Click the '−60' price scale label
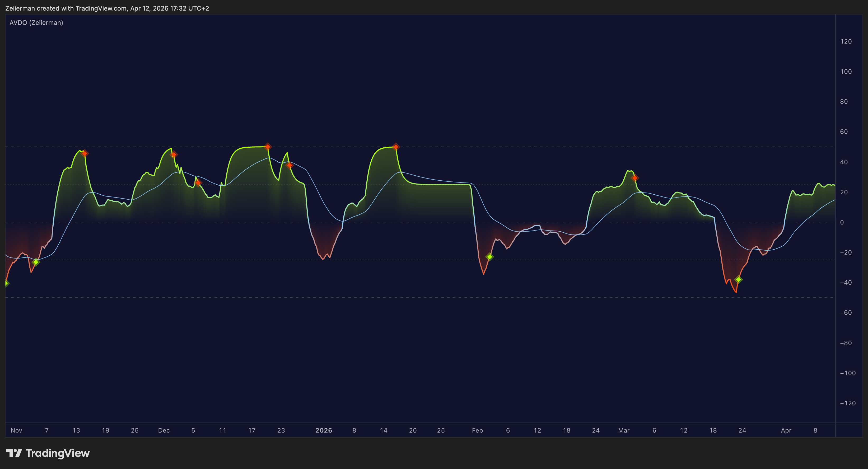The height and width of the screenshot is (469, 868). tap(846, 313)
